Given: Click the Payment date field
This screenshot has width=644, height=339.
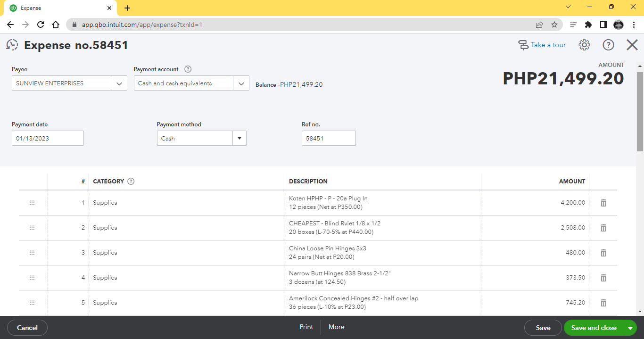Looking at the screenshot, I should point(48,139).
